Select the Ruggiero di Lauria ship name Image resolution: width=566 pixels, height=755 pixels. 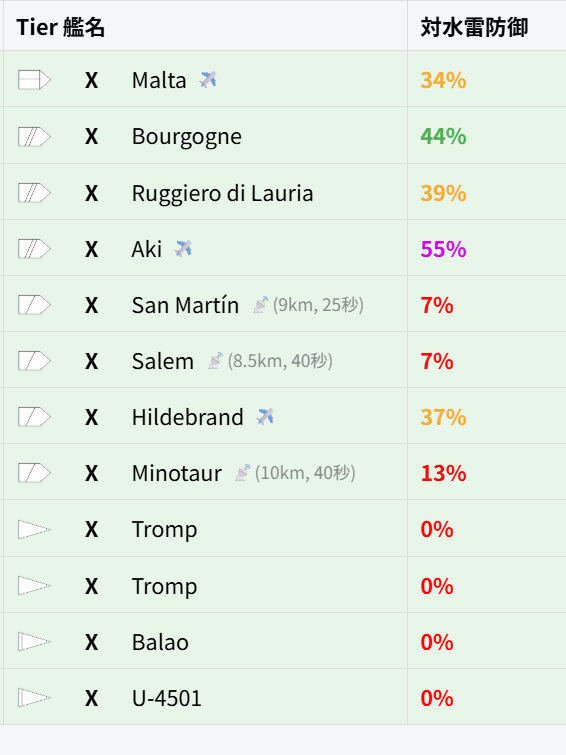coord(223,194)
